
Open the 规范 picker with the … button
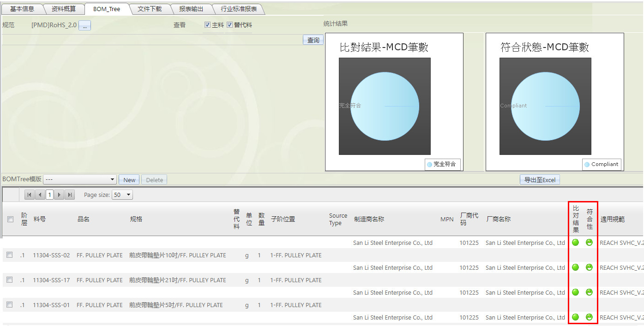pyautogui.click(x=84, y=25)
